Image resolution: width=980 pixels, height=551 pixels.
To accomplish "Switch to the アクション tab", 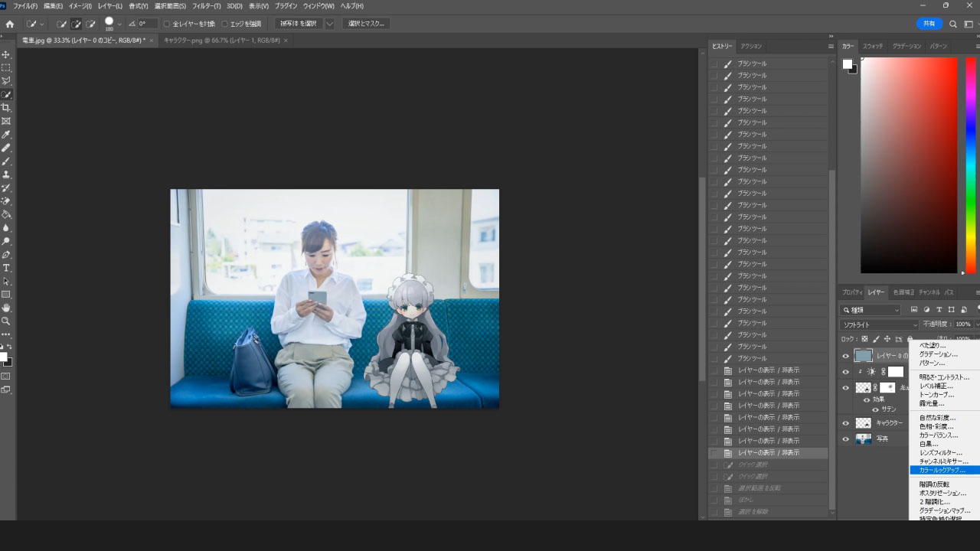I will 751,46.
